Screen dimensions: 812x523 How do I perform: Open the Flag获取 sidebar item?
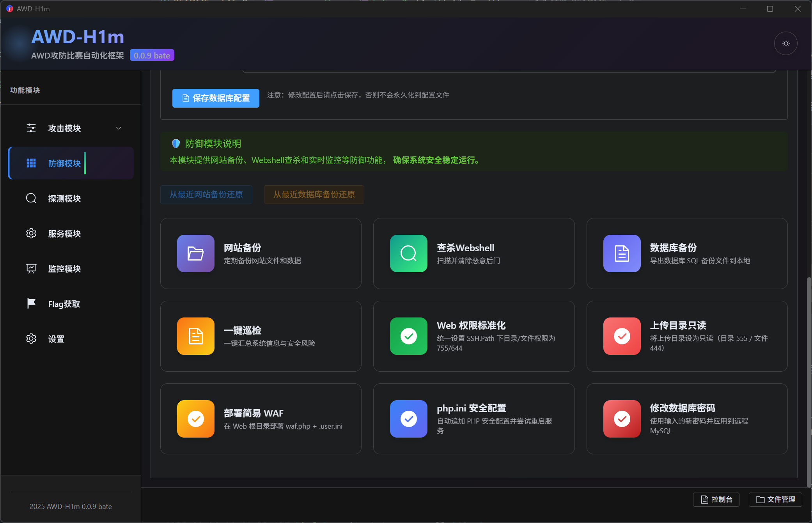[64, 304]
